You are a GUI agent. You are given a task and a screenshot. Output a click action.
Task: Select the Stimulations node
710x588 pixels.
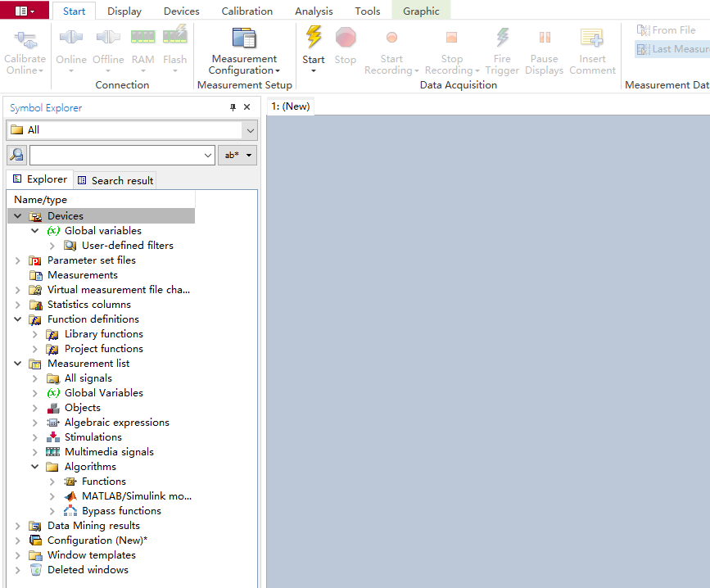[x=93, y=437]
